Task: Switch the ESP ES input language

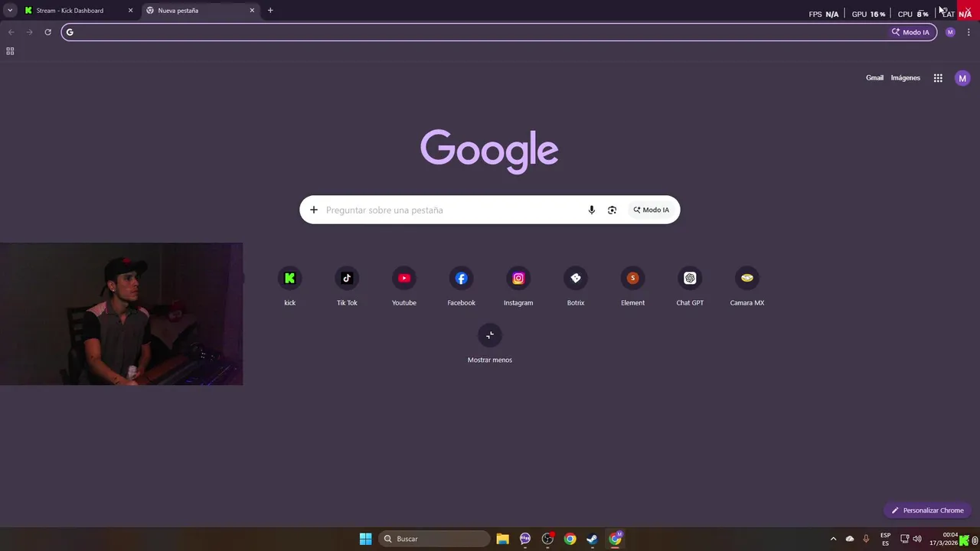Action: (885, 539)
